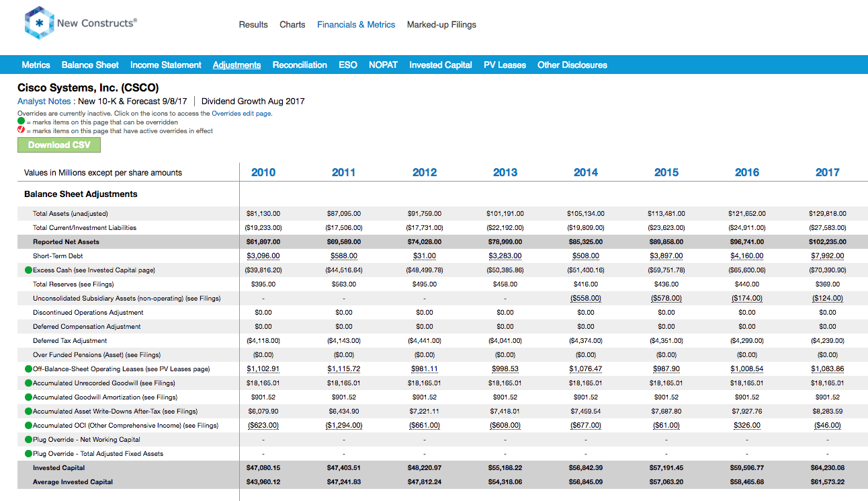
Task: Click green dot for Plug Override - Total Adjusted Fixed Assets
Action: pyautogui.click(x=28, y=454)
